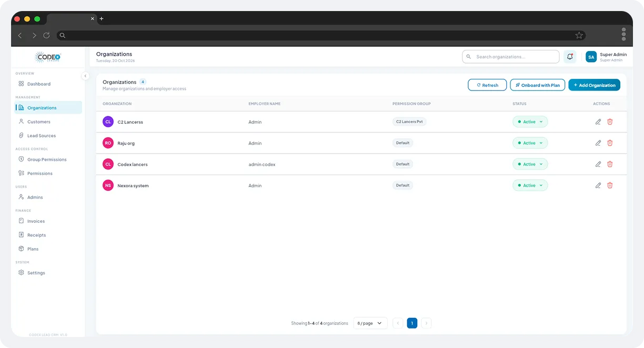The image size is (644, 348).
Task: Close the current browser tab
Action: [x=93, y=19]
